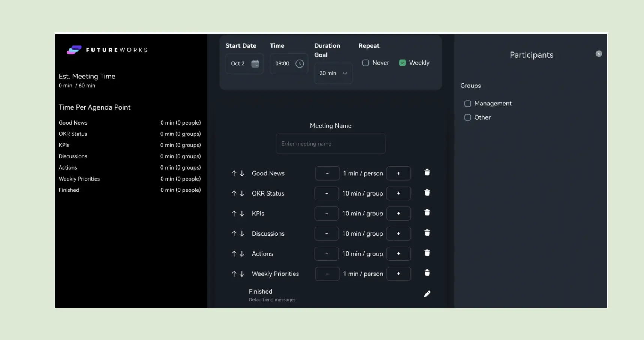
Task: Move KPIs up with arrow
Action: (234, 214)
